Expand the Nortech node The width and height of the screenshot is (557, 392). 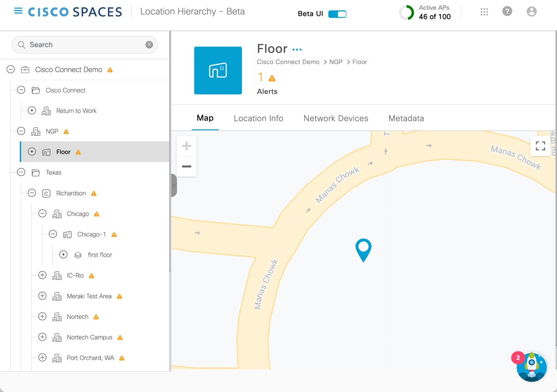click(x=42, y=316)
